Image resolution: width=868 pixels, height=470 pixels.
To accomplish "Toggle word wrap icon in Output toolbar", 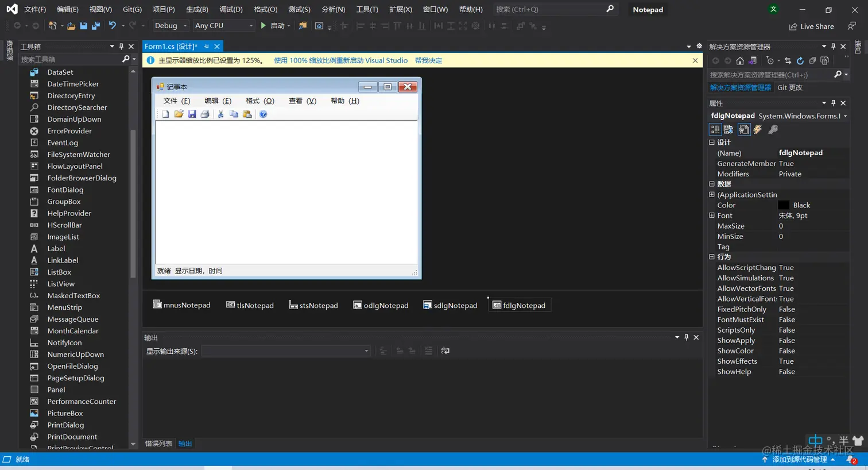I will click(445, 350).
